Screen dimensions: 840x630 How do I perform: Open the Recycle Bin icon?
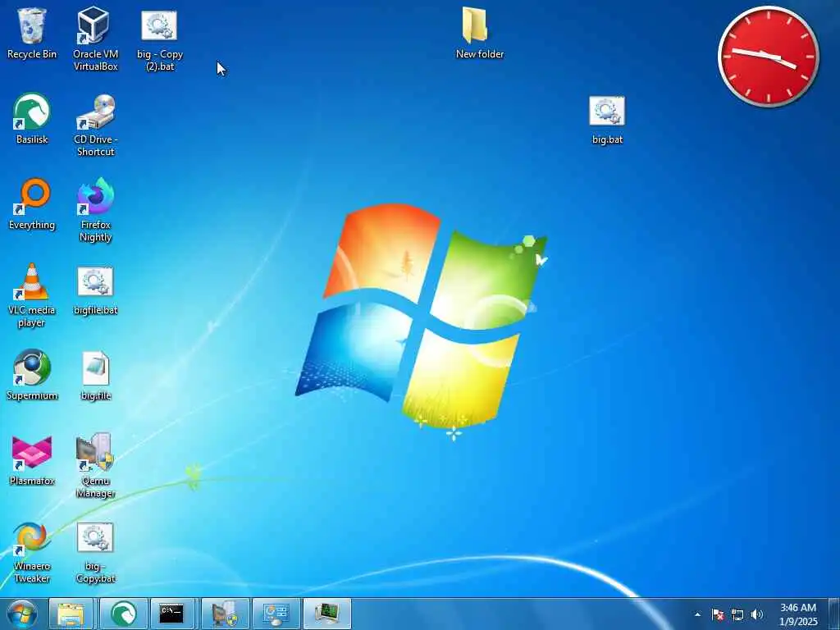32,33
